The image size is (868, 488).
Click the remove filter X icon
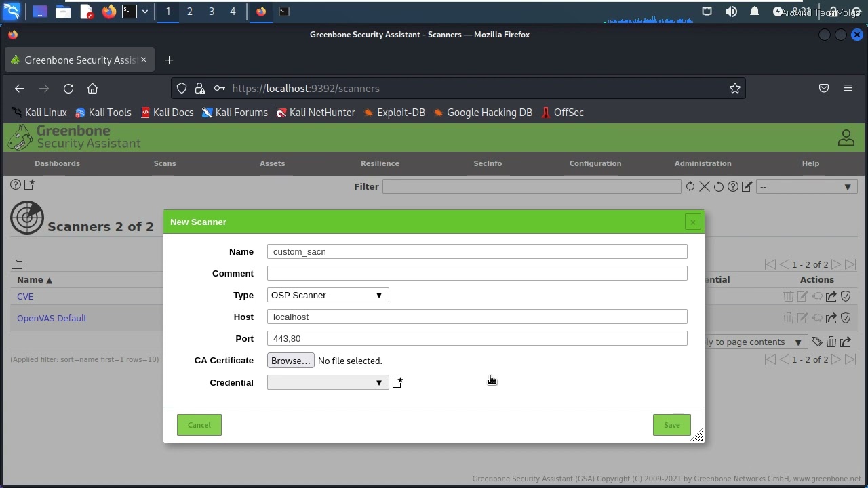[x=705, y=186]
